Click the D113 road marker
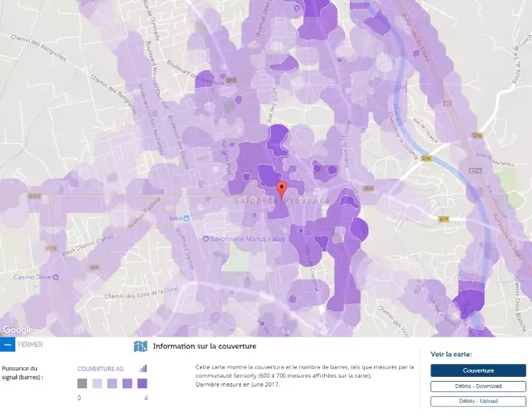This screenshot has width=532, height=418. [51, 249]
